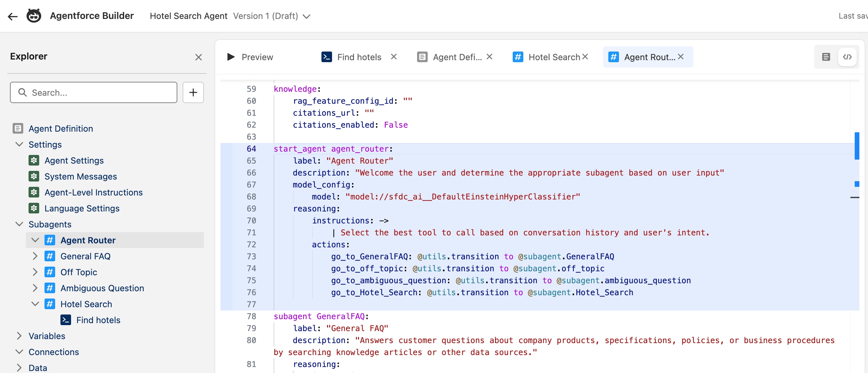Click the Agent Defi... tab document icon

(422, 57)
